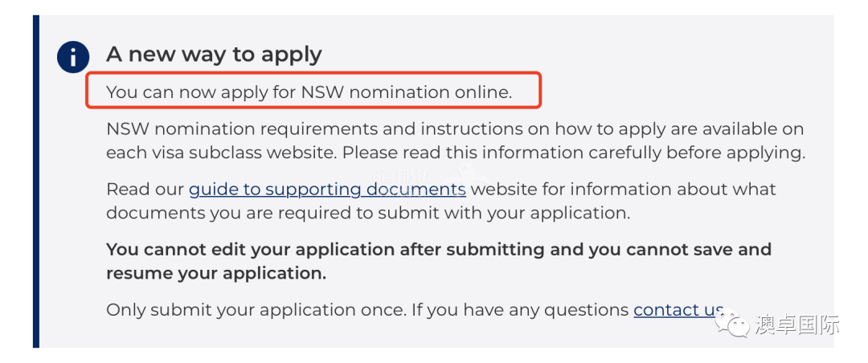
Task: Click the red-outlined NSW nomination online sentence
Action: [312, 90]
